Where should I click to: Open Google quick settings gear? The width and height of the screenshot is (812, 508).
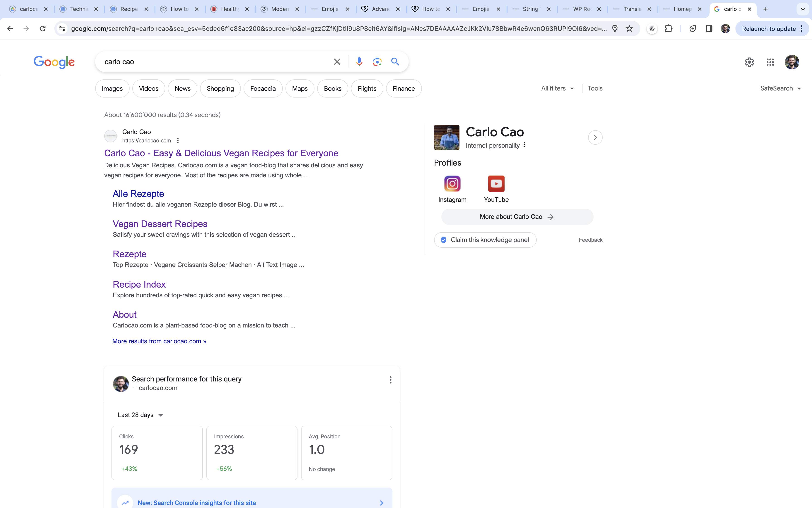(749, 62)
